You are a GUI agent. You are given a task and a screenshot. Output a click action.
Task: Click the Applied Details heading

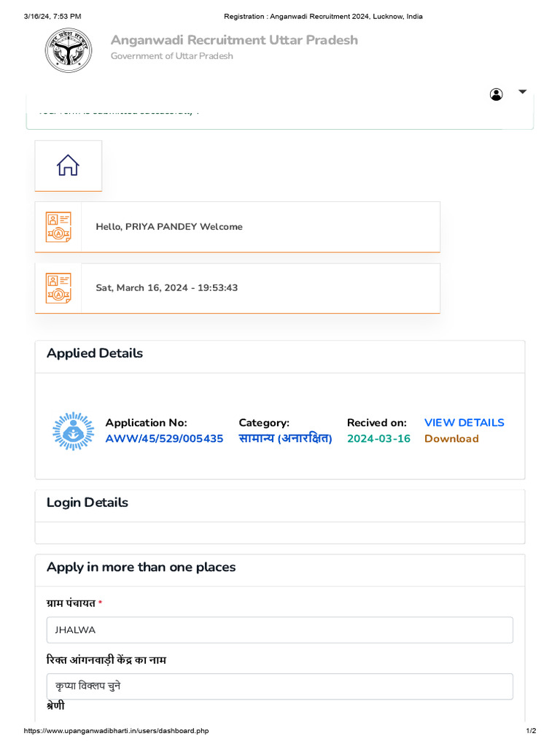pyautogui.click(x=95, y=354)
